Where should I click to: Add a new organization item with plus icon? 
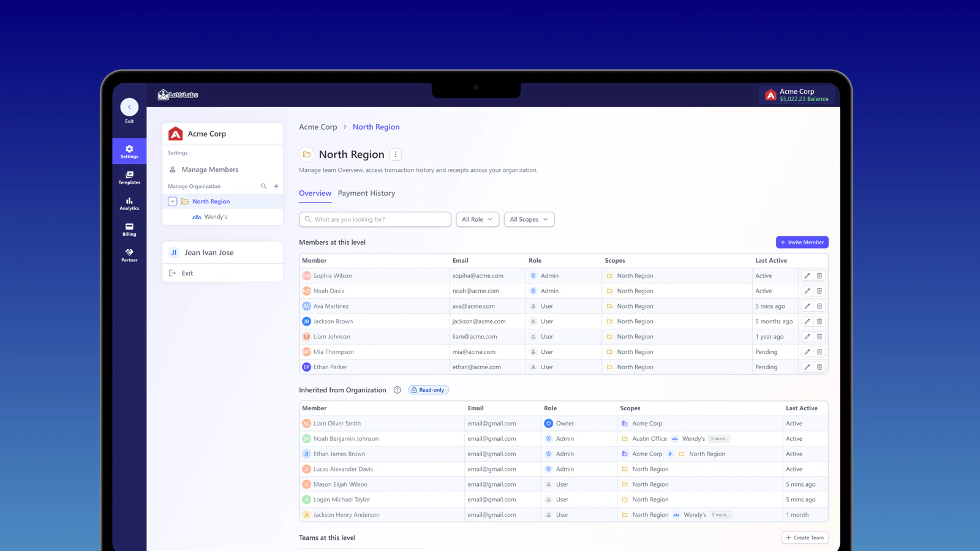click(x=276, y=186)
